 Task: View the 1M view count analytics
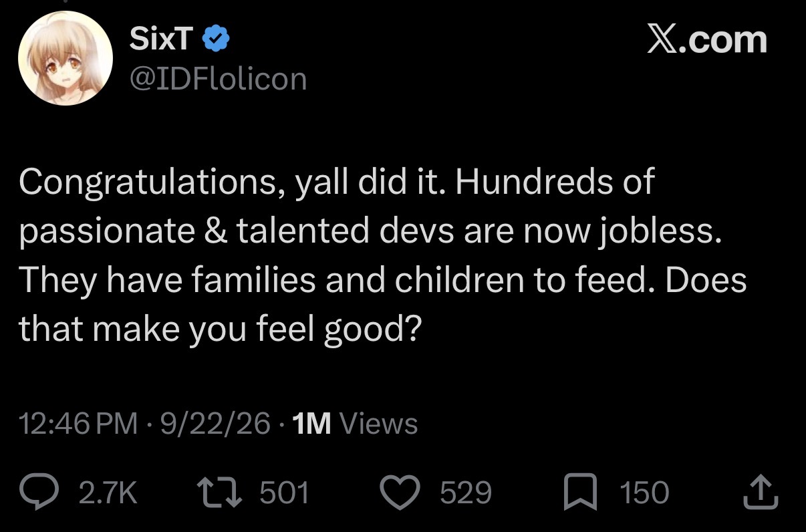coord(355,424)
